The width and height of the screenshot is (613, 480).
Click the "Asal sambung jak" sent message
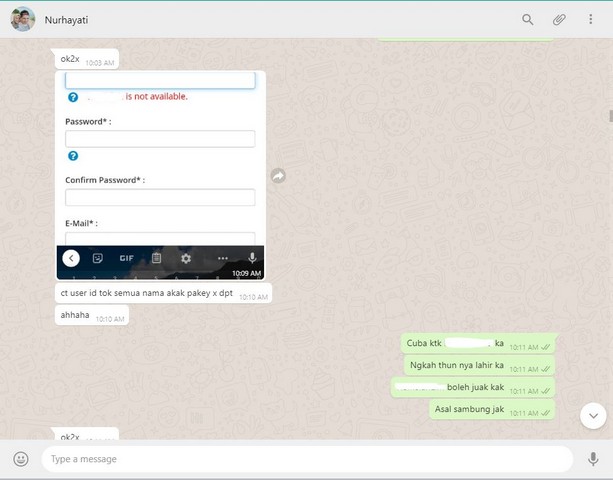(x=469, y=408)
